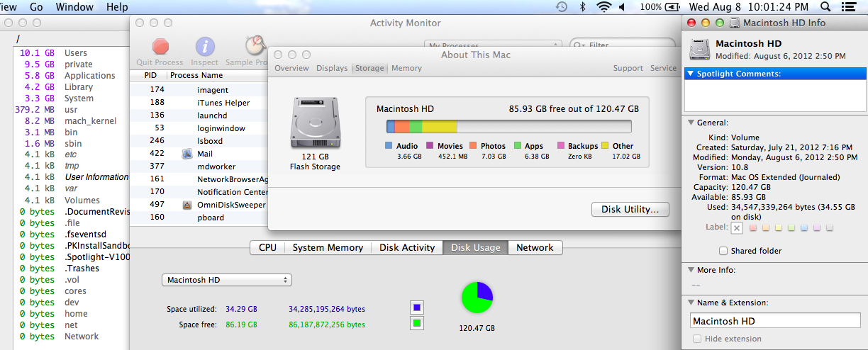Click the blue Space utilized color swatch

pyautogui.click(x=417, y=307)
